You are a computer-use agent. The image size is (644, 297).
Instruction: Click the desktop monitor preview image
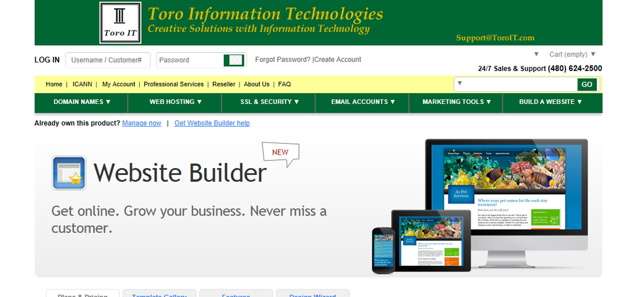tap(506, 203)
